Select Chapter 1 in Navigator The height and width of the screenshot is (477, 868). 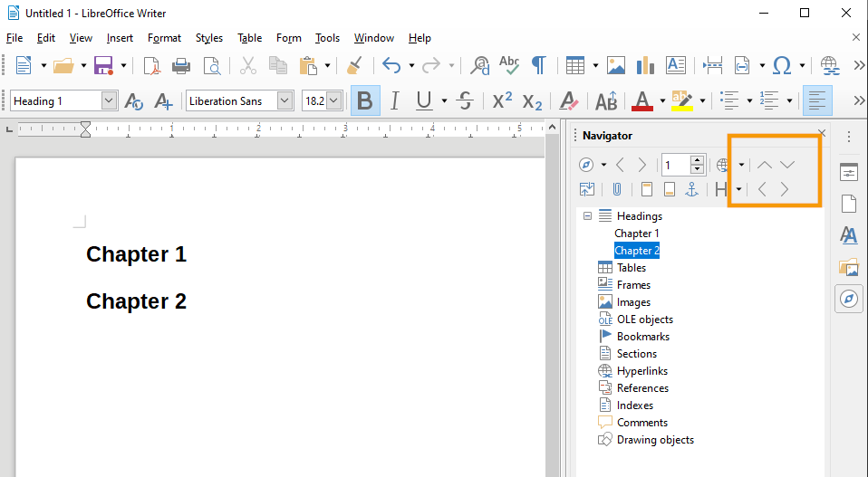pyautogui.click(x=636, y=234)
